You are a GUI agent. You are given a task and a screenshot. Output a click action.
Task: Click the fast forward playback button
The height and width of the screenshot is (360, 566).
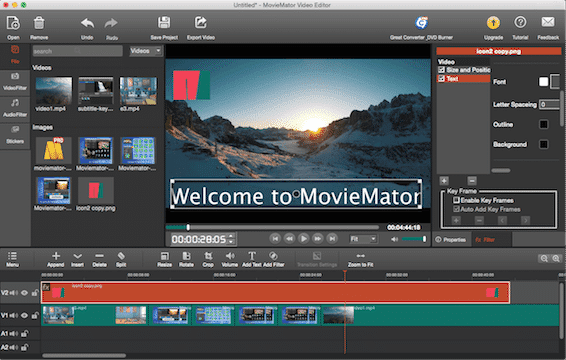point(318,239)
